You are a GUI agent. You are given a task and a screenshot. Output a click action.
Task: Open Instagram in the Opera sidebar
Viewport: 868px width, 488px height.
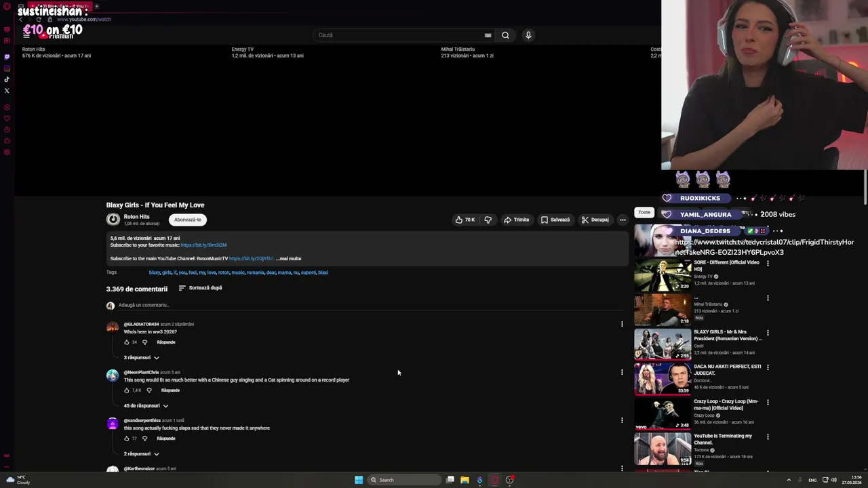[x=7, y=68]
